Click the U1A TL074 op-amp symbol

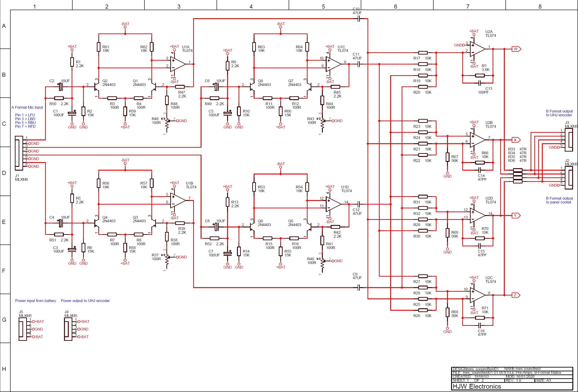[x=177, y=64]
